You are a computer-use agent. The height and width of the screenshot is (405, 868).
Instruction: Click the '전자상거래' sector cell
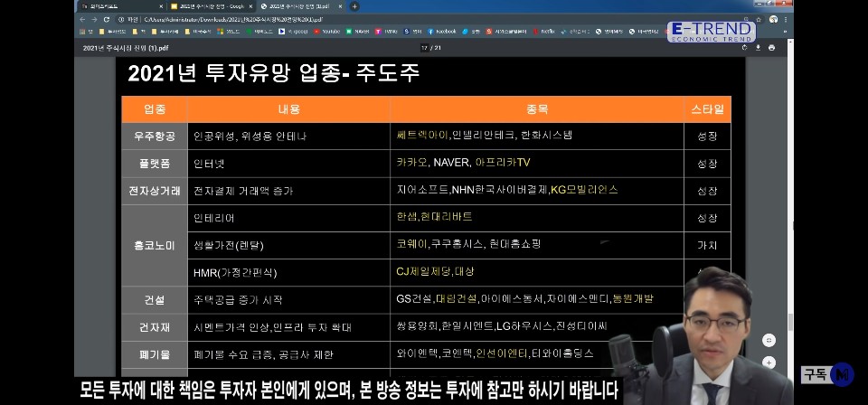[155, 191]
